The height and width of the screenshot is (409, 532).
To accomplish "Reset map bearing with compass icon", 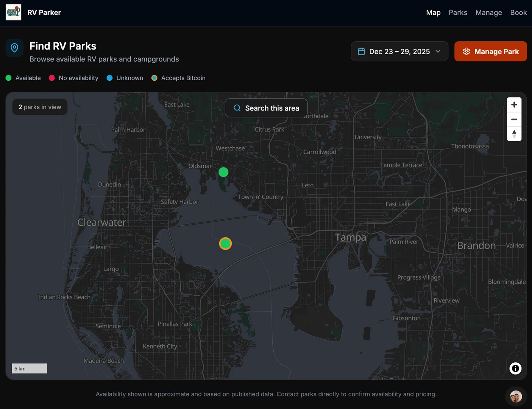I will pos(514,134).
